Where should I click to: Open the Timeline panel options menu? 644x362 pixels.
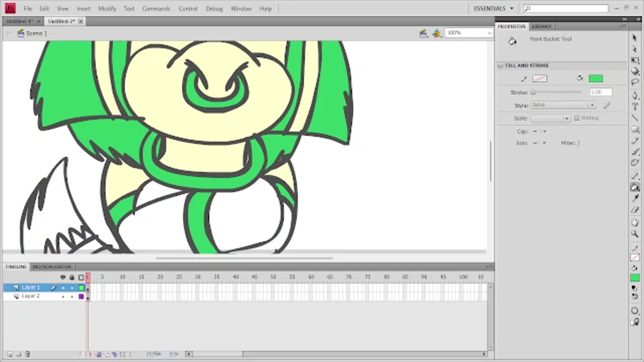[490, 266]
